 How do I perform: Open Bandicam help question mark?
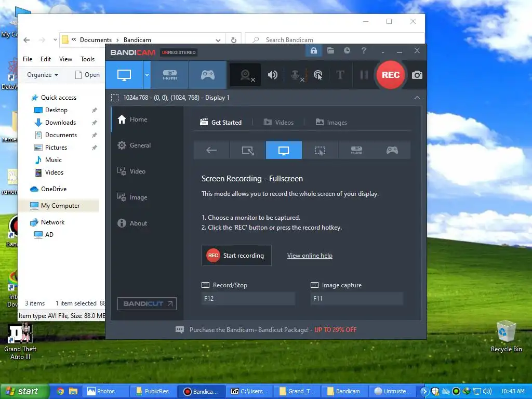coord(364,51)
